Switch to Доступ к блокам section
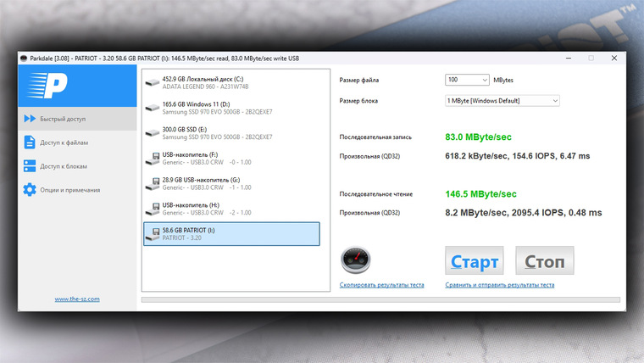This screenshot has height=363, width=644. [x=77, y=166]
